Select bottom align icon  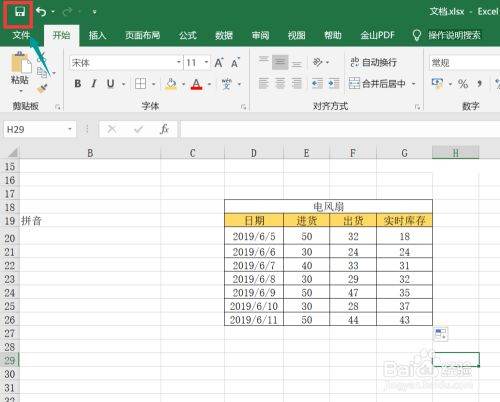[296, 63]
